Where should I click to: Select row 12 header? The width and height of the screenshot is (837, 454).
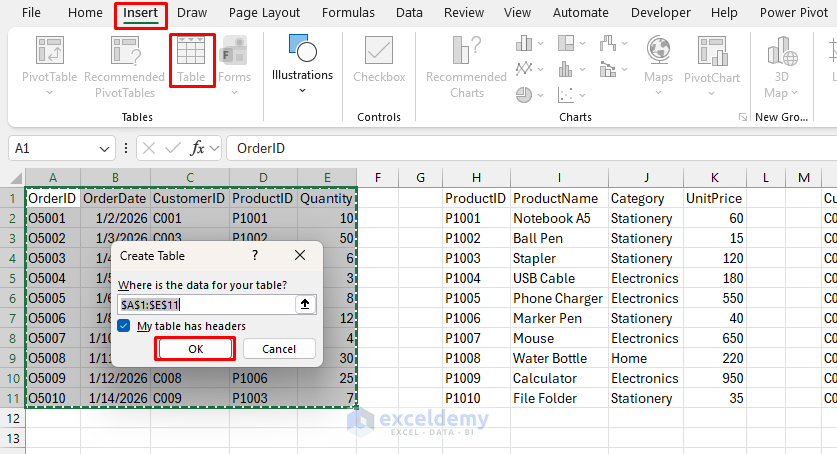13,418
